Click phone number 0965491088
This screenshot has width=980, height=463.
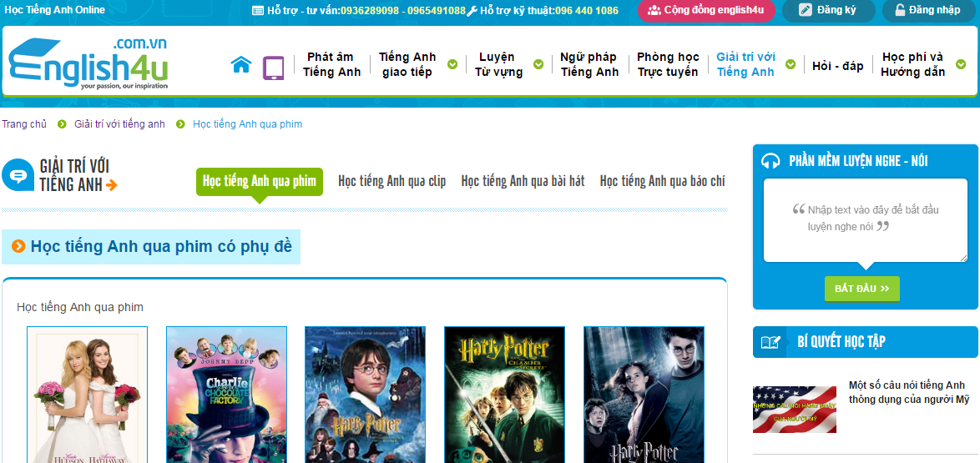[x=437, y=11]
